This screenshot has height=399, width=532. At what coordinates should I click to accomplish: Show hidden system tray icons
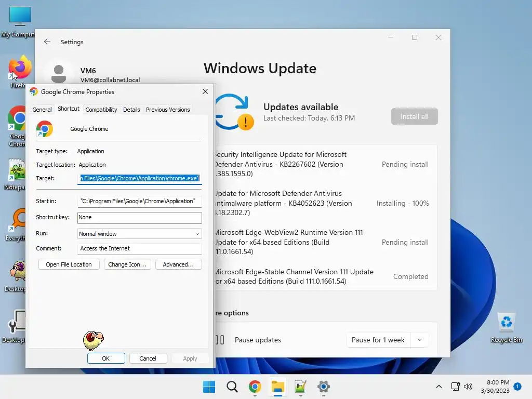(438, 387)
